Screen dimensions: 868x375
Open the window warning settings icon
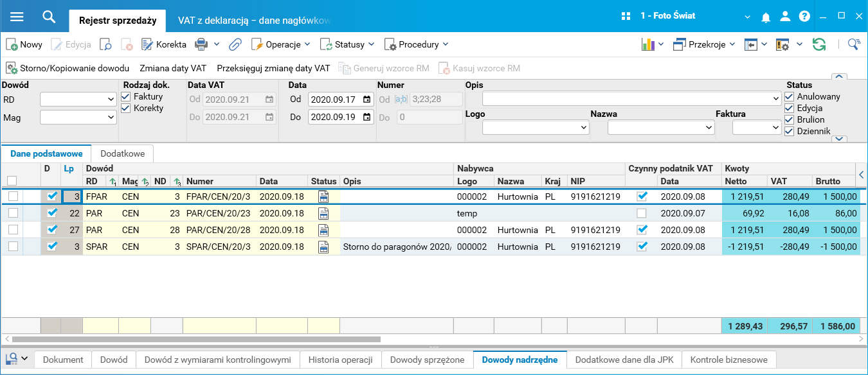click(x=782, y=44)
